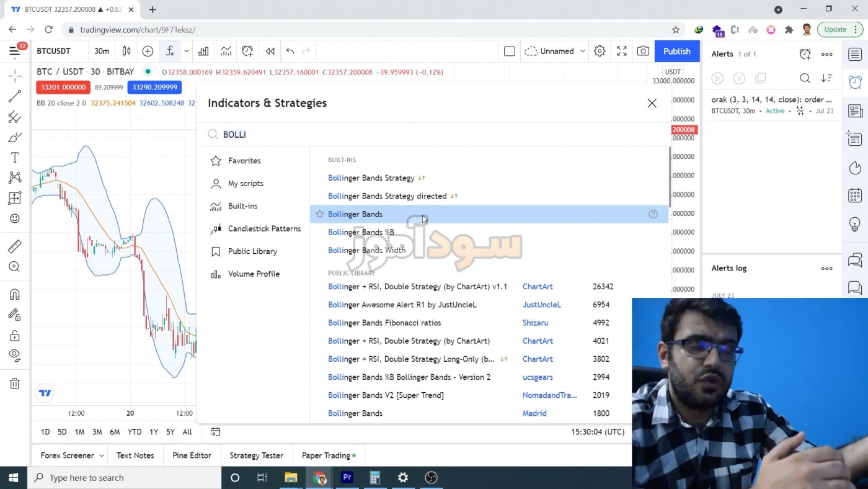Open the Text Notes tab
The height and width of the screenshot is (489, 868).
coord(135,455)
